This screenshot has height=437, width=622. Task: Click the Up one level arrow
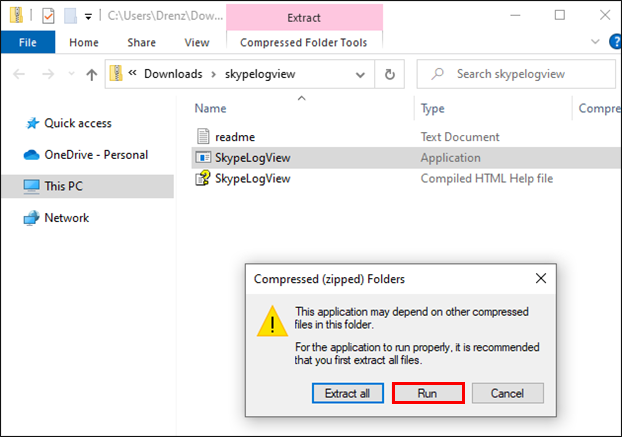click(92, 74)
